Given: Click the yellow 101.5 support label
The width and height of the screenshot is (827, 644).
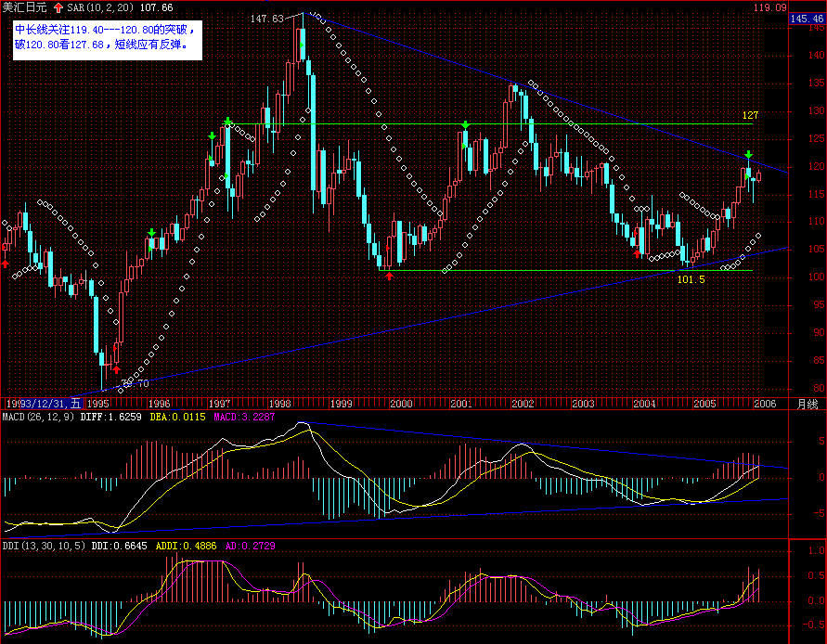Looking at the screenshot, I should click(691, 279).
